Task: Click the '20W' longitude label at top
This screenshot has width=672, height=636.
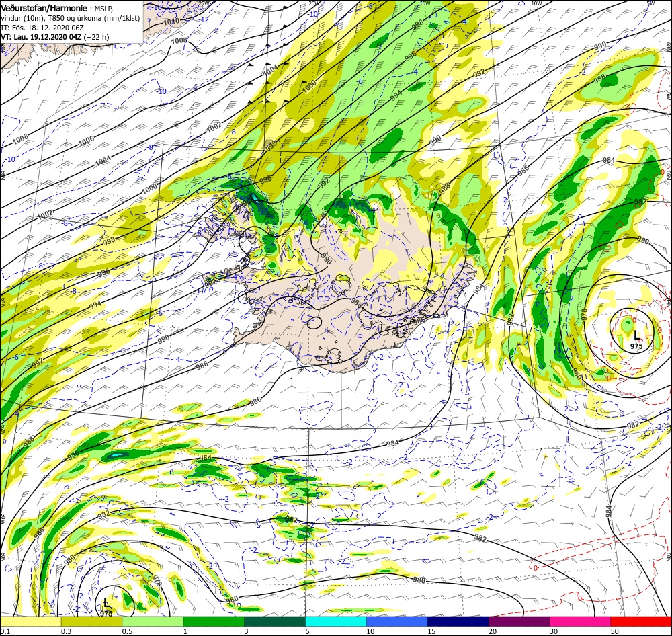Action: click(314, 3)
